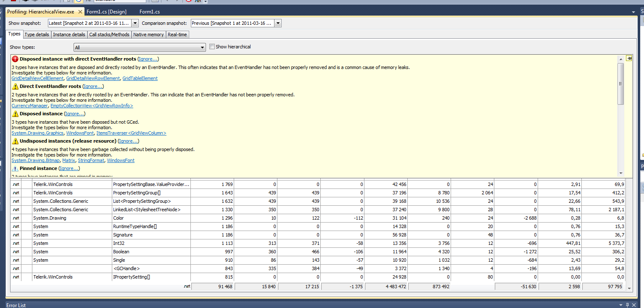Select the IPropertySetting[] type cell
The width and height of the screenshot is (644, 308).
point(151,277)
